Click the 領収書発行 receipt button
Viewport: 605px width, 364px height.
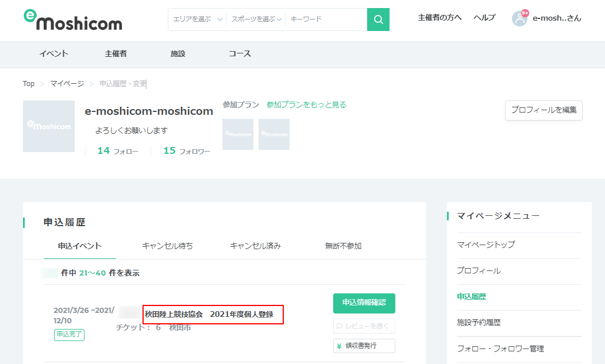[x=364, y=346]
